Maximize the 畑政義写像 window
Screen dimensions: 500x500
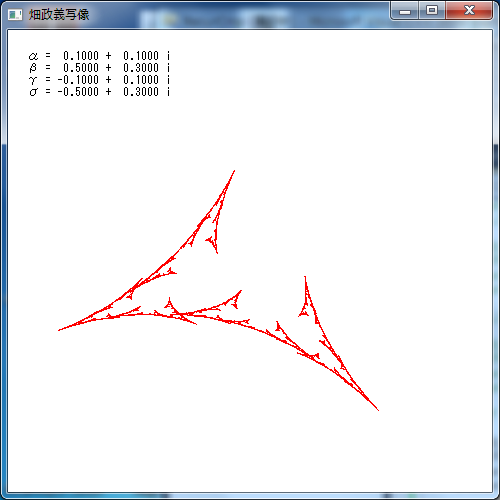pos(432,11)
